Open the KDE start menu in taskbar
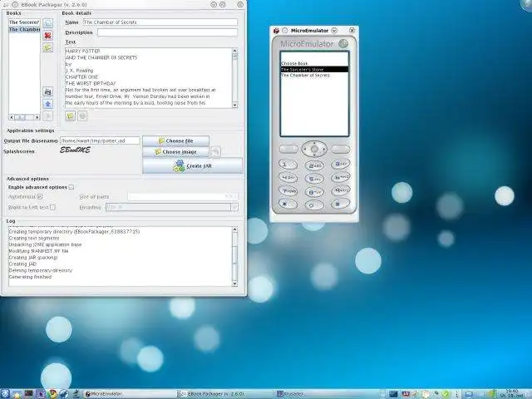 pyautogui.click(x=6, y=393)
